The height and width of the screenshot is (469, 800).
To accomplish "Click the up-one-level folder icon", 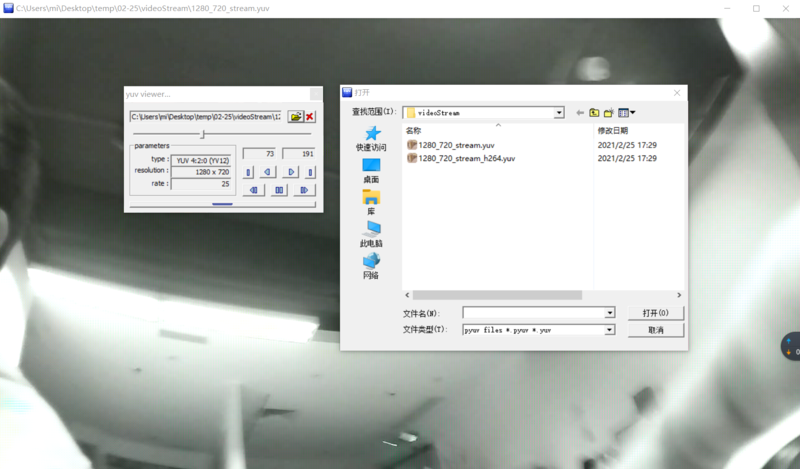I will [x=593, y=113].
